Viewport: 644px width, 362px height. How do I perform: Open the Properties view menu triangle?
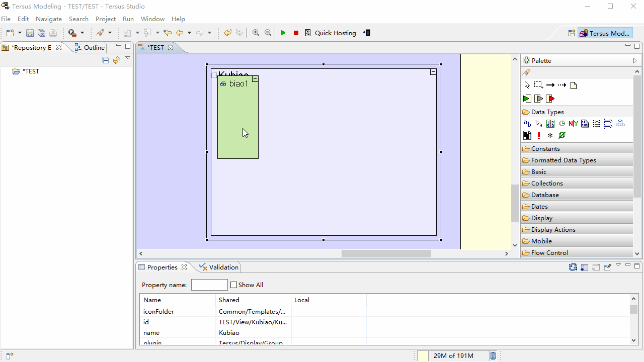coord(618,264)
